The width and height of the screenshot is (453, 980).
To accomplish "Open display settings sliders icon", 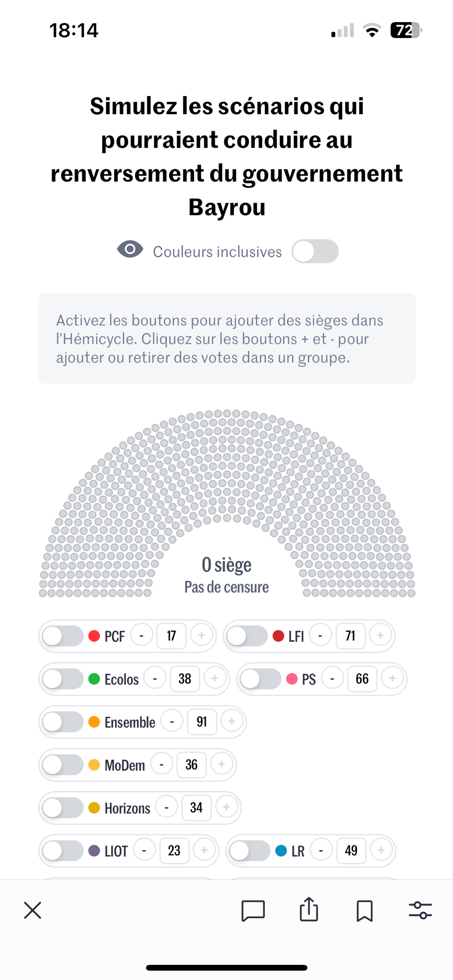I will pyautogui.click(x=420, y=910).
